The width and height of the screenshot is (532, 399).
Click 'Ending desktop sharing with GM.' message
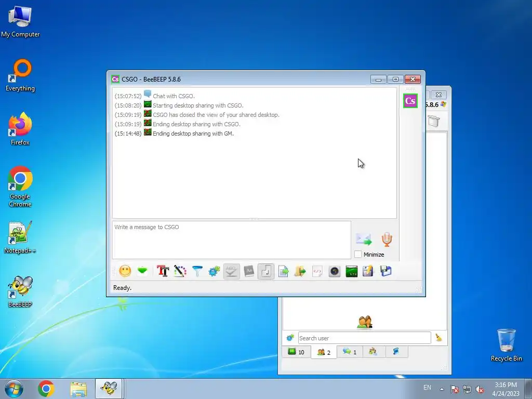(193, 134)
